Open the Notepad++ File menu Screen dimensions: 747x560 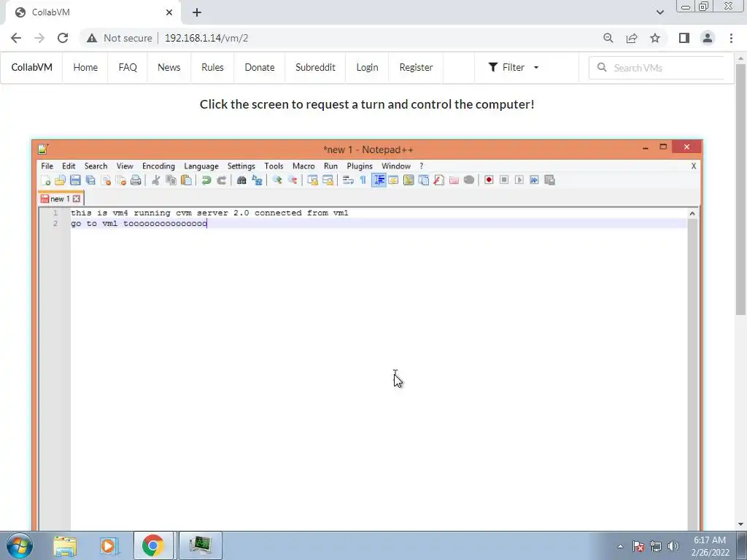[47, 166]
